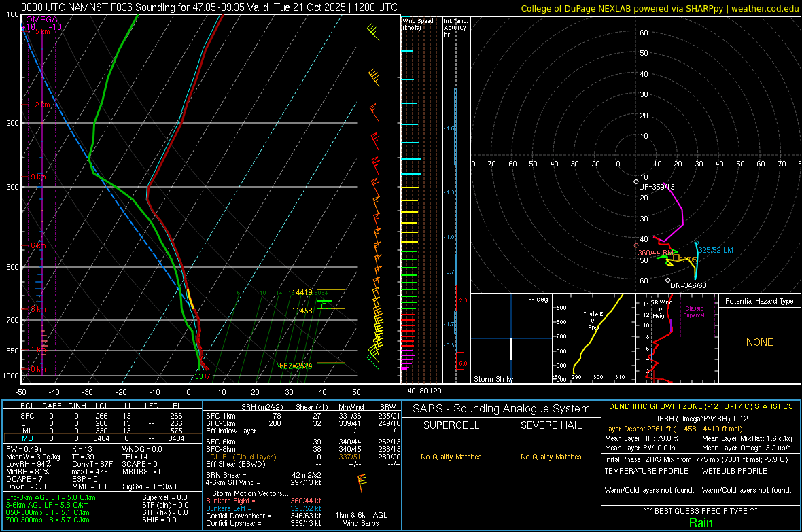Select the SFC parcel row
802x532 pixels.
(x=103, y=416)
